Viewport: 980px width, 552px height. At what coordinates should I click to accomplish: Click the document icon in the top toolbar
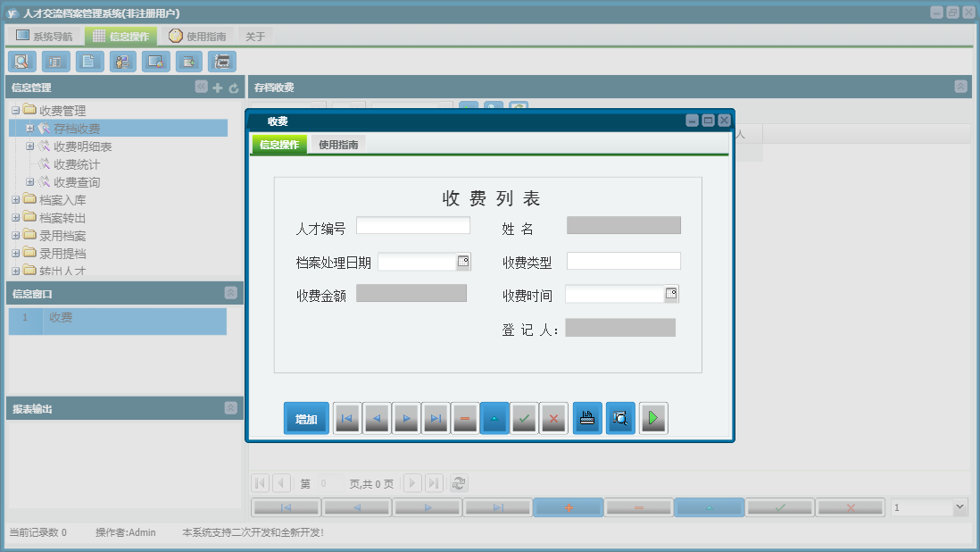pos(87,61)
